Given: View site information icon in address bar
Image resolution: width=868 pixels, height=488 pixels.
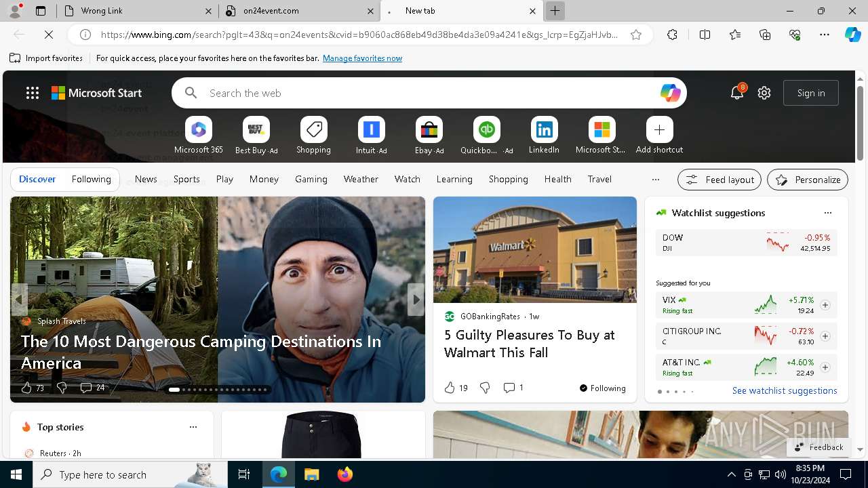Looking at the screenshot, I should coord(85,35).
